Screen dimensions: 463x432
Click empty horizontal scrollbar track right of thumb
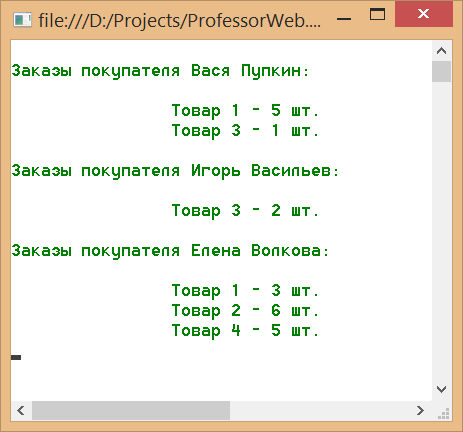[x=320, y=410]
